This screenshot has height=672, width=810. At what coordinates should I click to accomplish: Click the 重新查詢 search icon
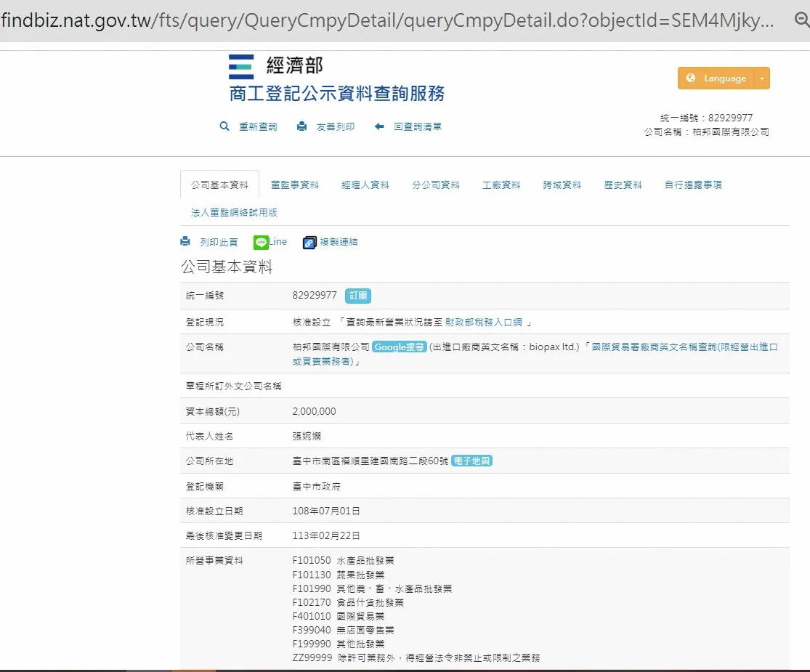point(224,126)
